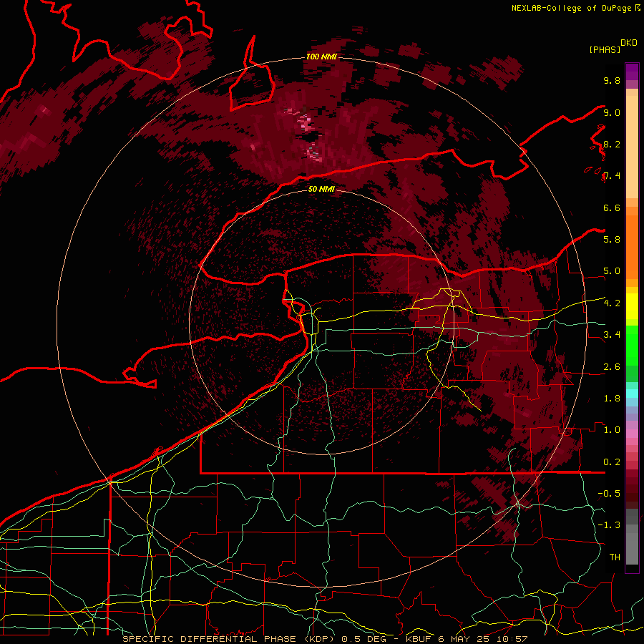This screenshot has width=644, height=644.
Task: Click the 100 NMI range ring label
Action: [321, 57]
